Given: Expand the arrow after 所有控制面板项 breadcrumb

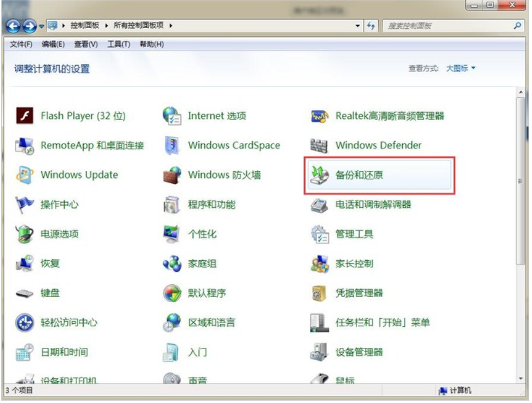Looking at the screenshot, I should coord(170,25).
